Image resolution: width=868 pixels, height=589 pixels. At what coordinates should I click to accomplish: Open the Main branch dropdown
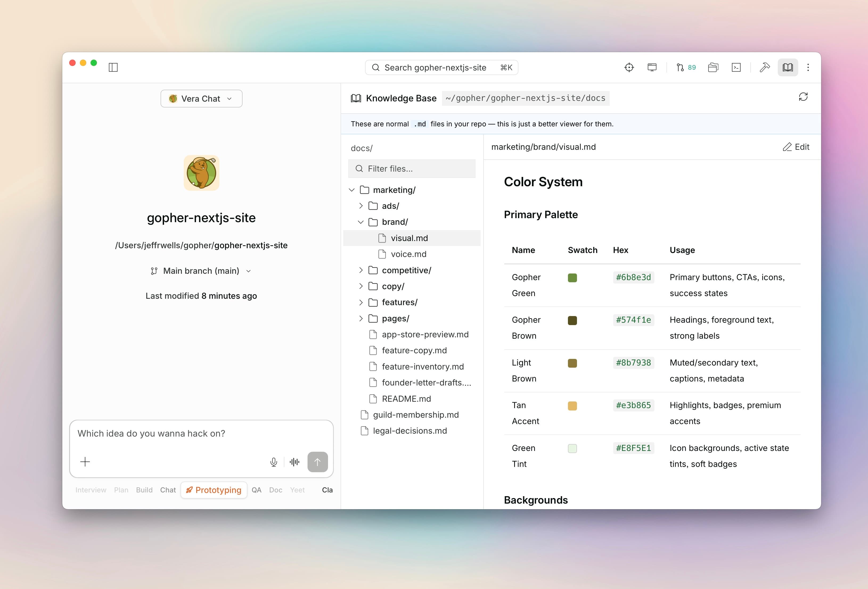point(201,271)
